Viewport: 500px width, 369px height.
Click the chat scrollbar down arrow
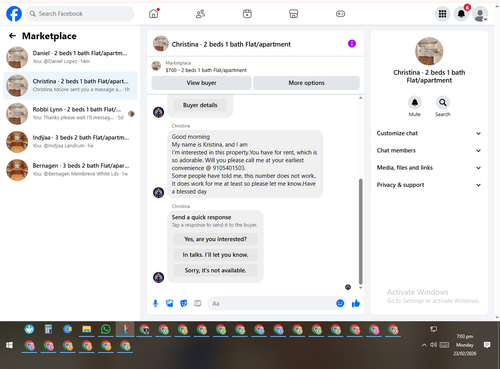click(x=360, y=287)
